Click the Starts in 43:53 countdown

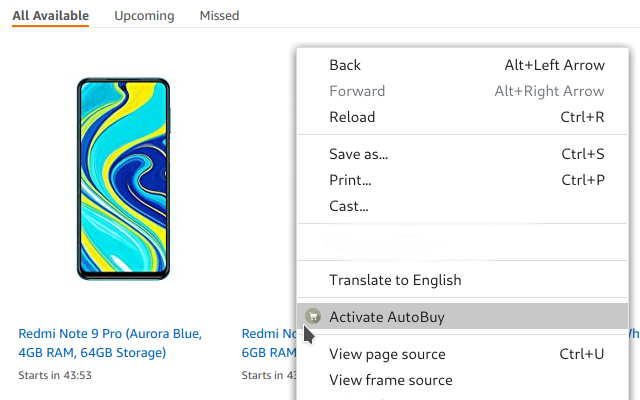click(55, 375)
